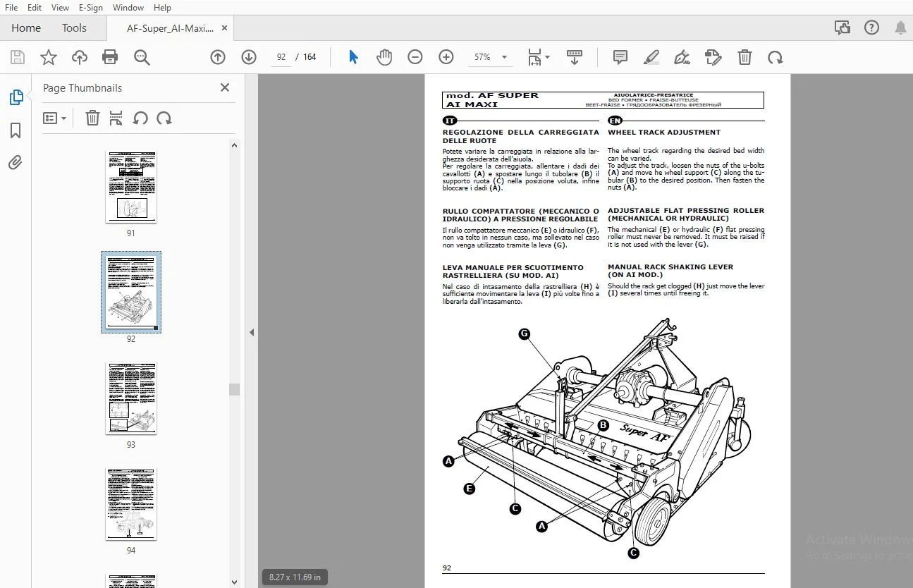Switch to the Tools tab

click(x=74, y=28)
